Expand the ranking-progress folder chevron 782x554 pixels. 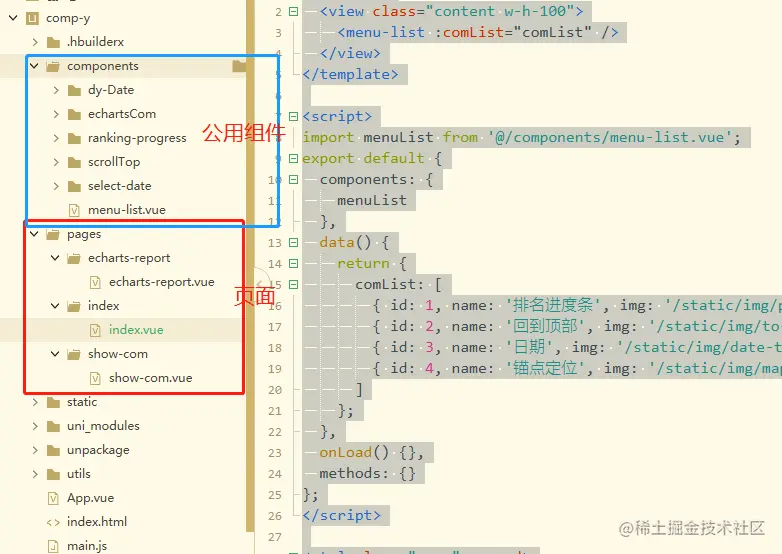[x=56, y=138]
